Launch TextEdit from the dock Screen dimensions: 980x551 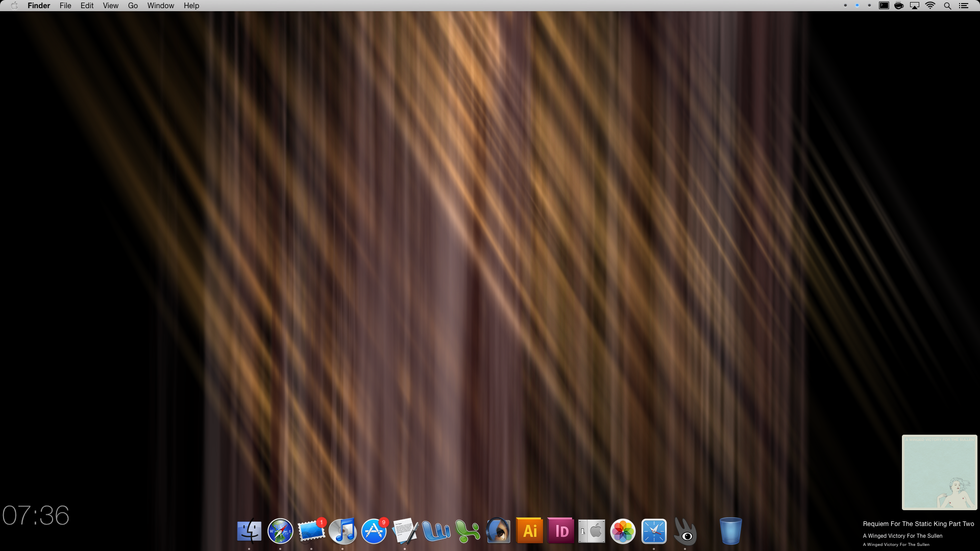click(405, 531)
